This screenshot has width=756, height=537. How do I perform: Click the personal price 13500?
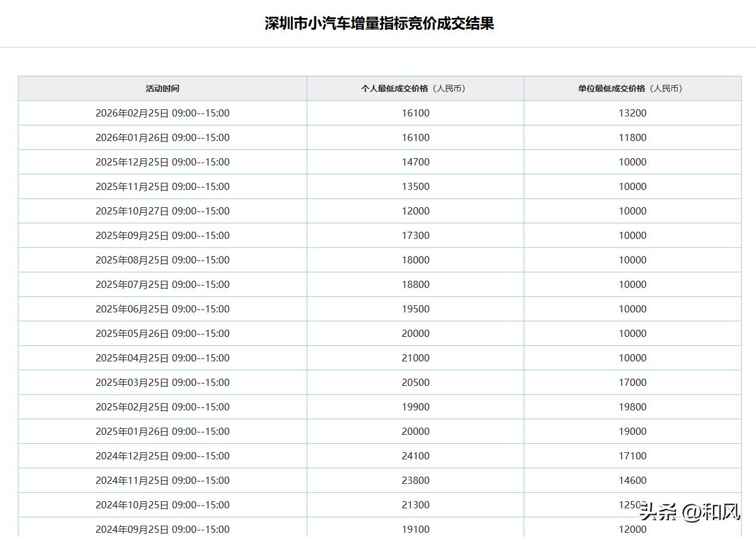click(x=415, y=186)
